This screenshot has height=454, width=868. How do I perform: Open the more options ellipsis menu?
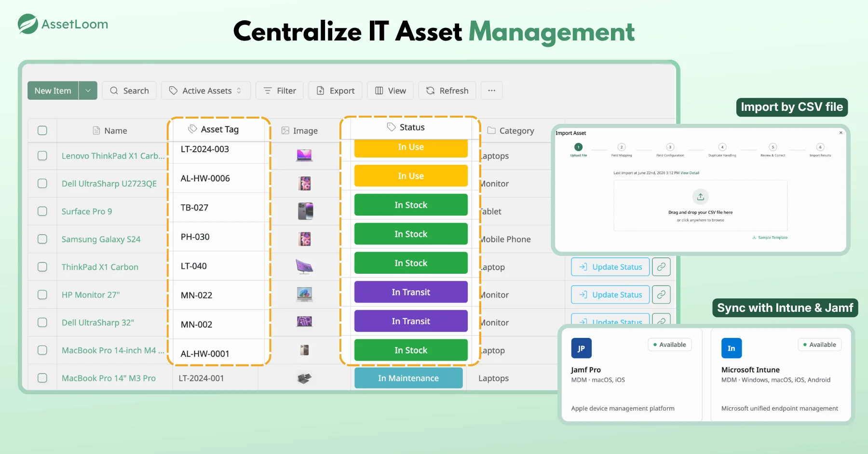click(x=491, y=91)
